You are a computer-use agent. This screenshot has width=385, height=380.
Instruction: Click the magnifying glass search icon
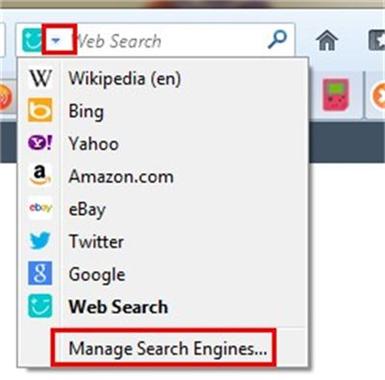tap(277, 39)
